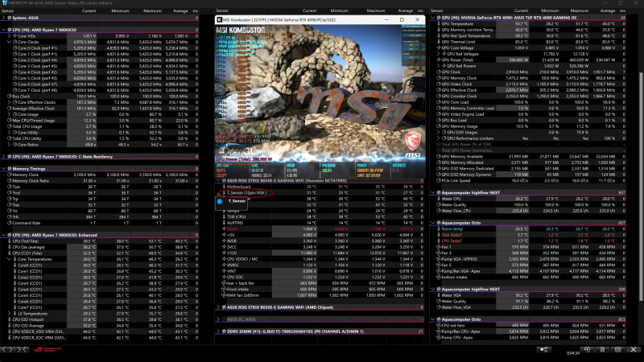
Task: Collapse highflow NEXT group containing Water VGA
Action: coord(433,290)
